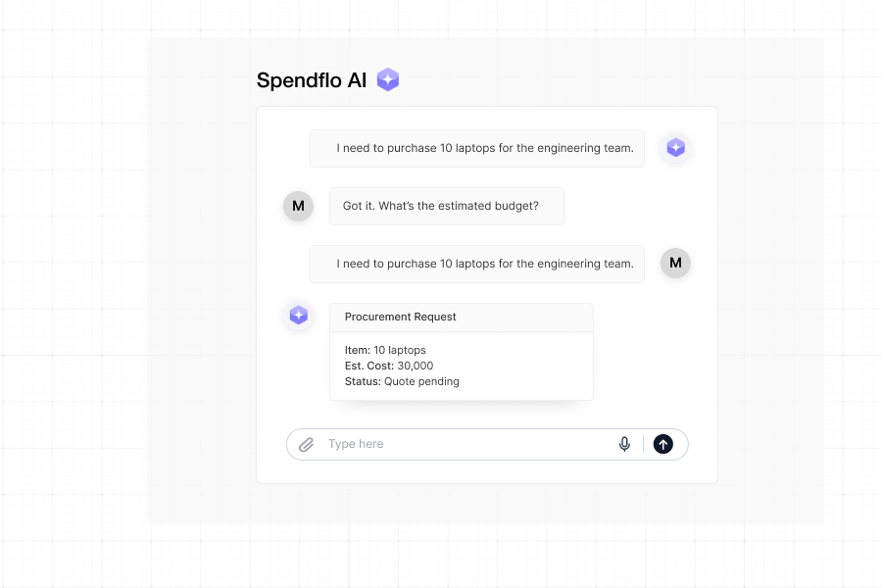Activate the microphone voice input icon
This screenshot has width=882, height=588.
tap(624, 444)
